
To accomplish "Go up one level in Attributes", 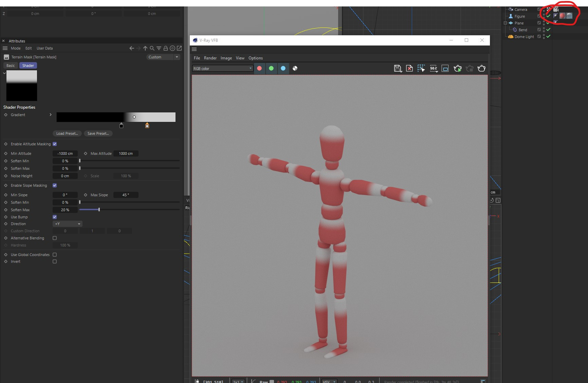I will (x=145, y=48).
